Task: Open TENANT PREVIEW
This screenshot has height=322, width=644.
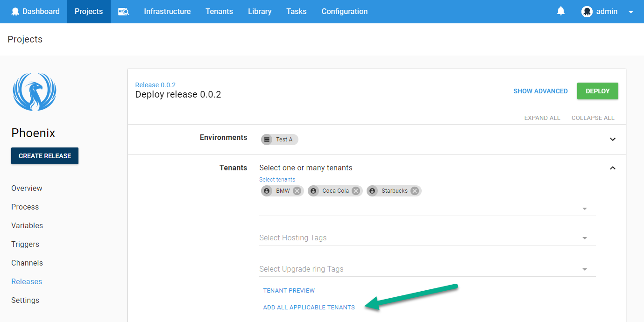Action: [289, 290]
